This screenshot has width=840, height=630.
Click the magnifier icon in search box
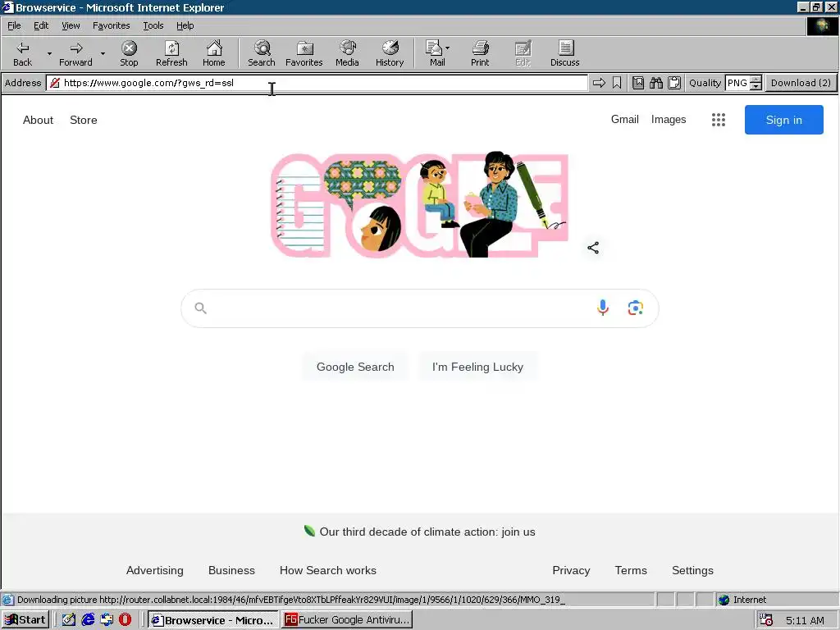point(200,308)
